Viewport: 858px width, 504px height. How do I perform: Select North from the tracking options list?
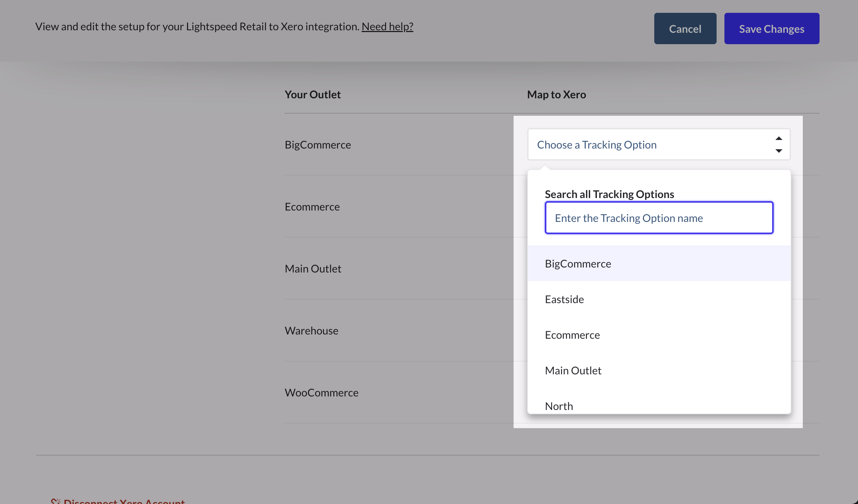click(558, 406)
